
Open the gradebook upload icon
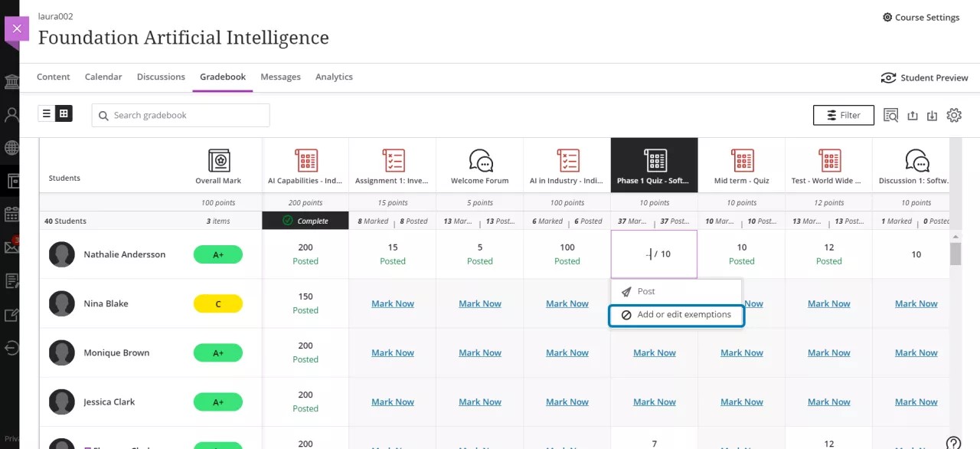912,115
